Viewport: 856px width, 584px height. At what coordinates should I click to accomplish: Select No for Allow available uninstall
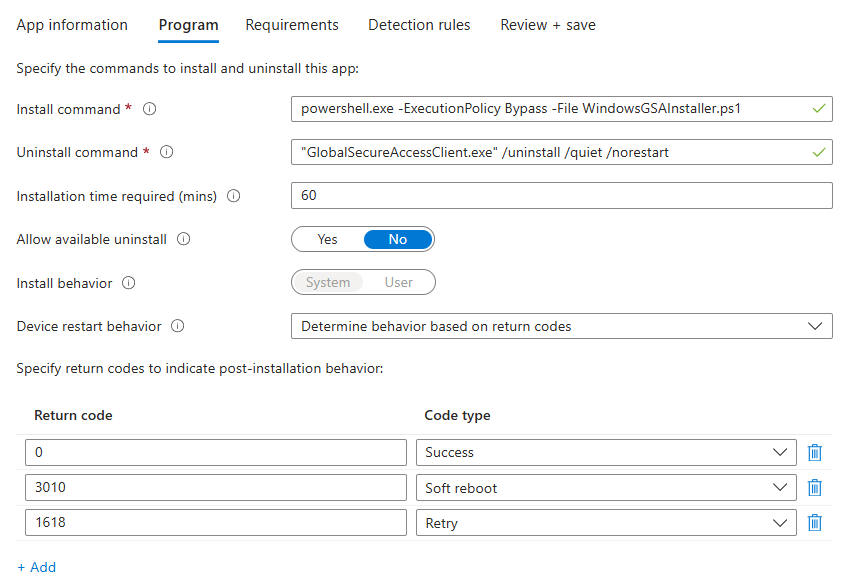coord(398,240)
